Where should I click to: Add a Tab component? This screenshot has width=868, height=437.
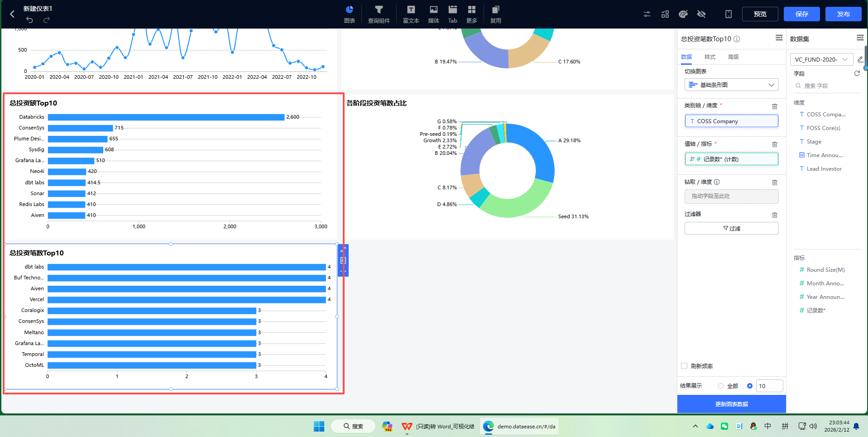click(453, 14)
